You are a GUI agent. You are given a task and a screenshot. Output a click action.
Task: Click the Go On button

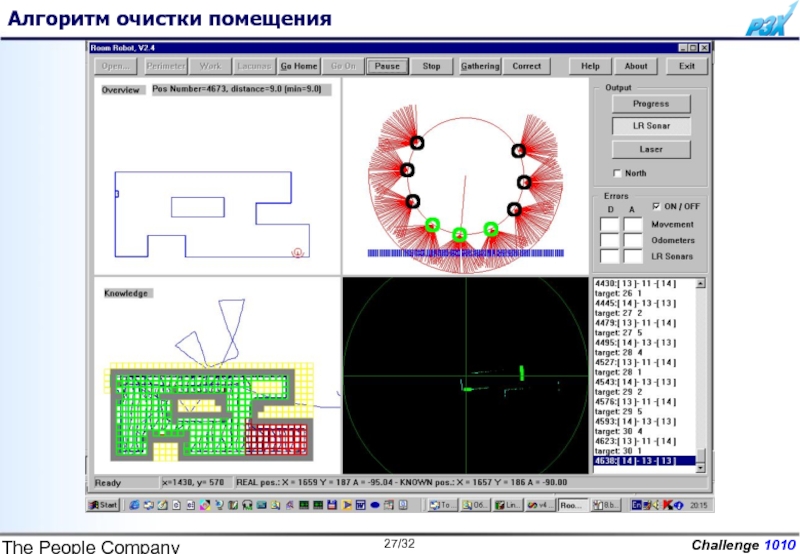343,66
